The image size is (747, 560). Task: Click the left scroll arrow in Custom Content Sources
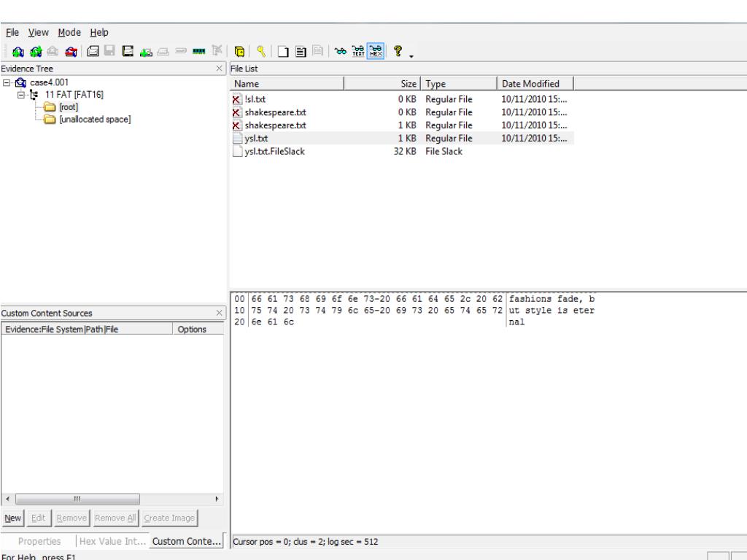7,499
